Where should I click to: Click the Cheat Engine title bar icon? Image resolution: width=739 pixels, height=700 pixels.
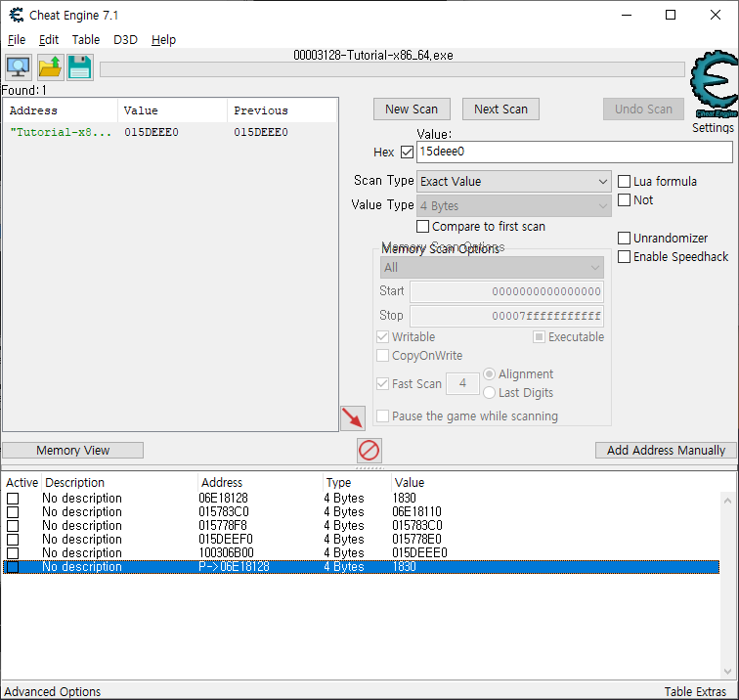pos(17,15)
